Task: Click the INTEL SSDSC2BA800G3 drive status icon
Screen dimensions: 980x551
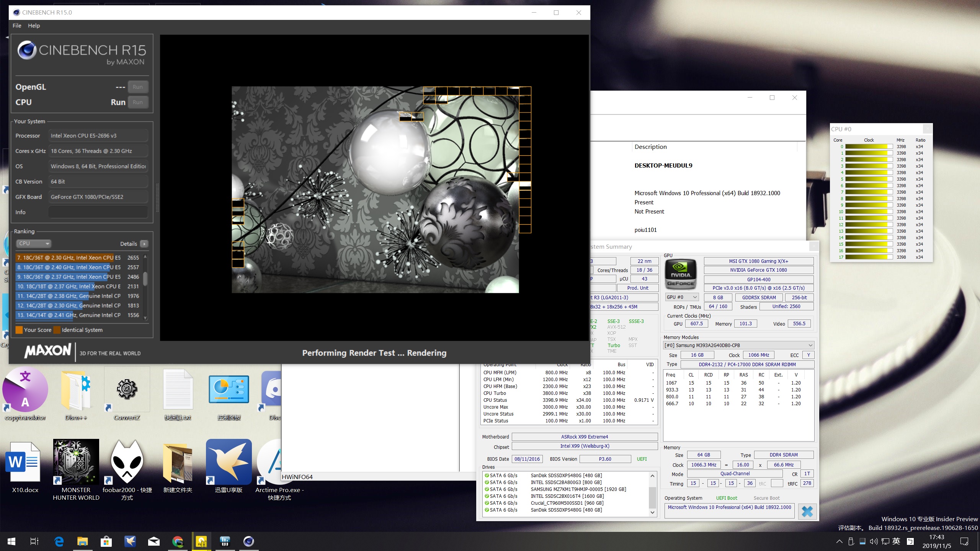Action: 487,483
